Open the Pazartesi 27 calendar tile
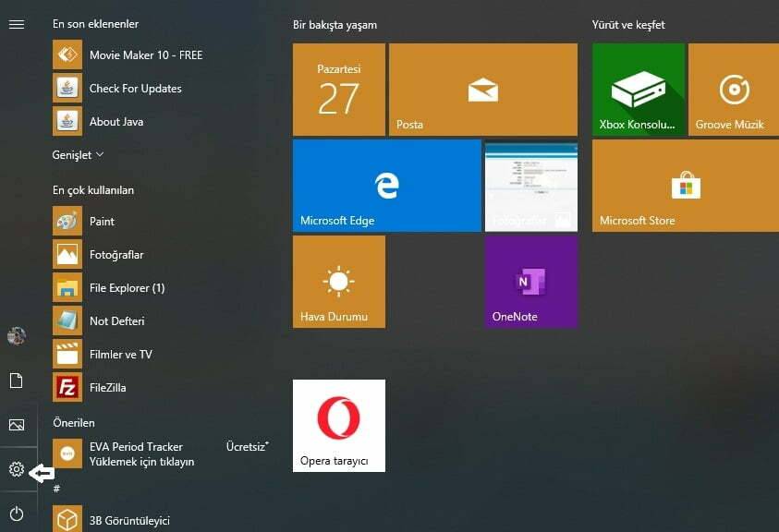Viewport: 779px width, 532px height. point(339,90)
